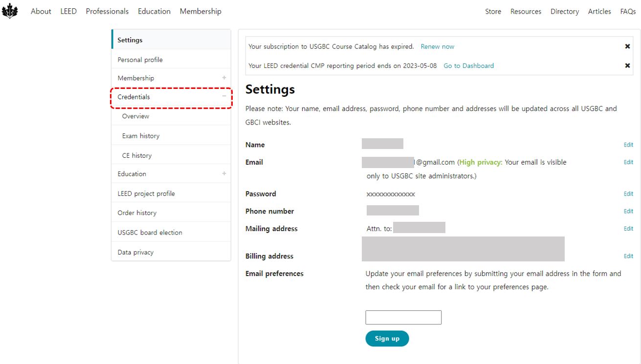
Task: Edit the Billing address
Action: tap(628, 256)
